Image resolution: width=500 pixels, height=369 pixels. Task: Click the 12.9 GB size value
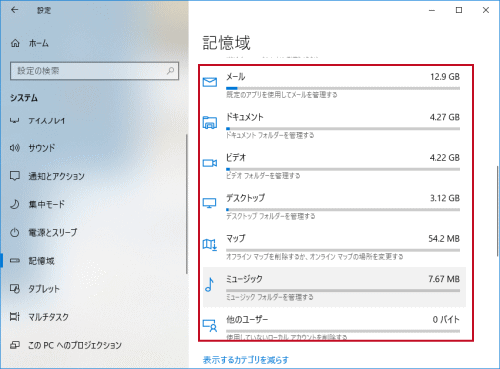(445, 77)
